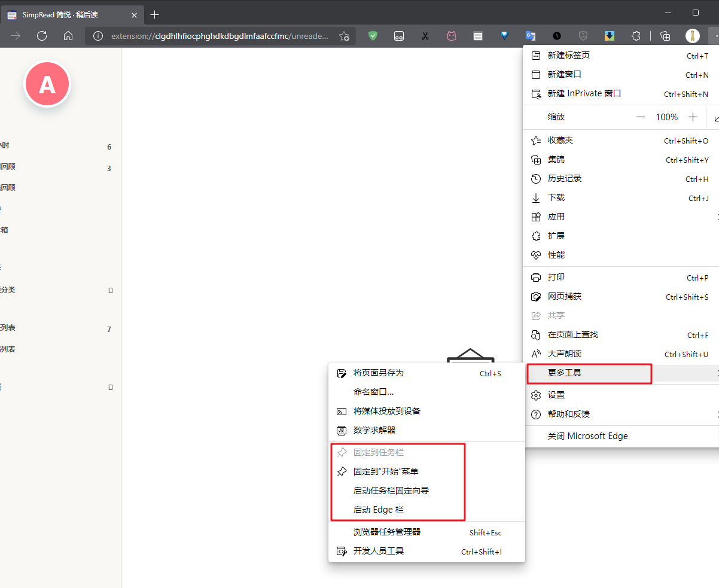Open the green shield ad blocker extension
The height and width of the screenshot is (588, 719).
click(373, 36)
